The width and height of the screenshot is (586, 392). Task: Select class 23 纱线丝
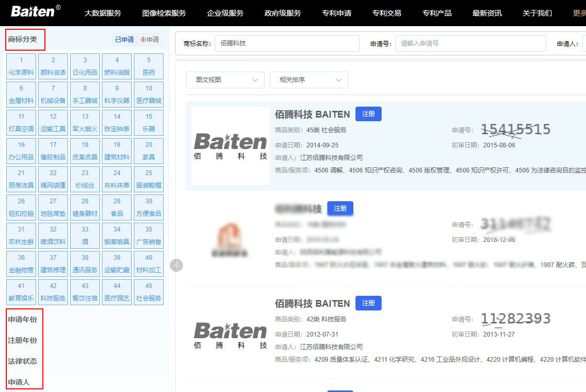[x=85, y=179]
